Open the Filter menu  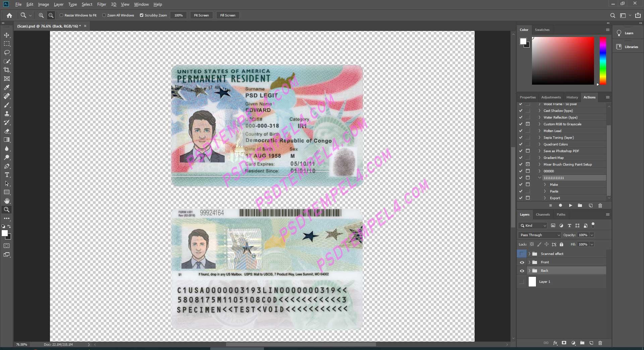[x=102, y=4]
